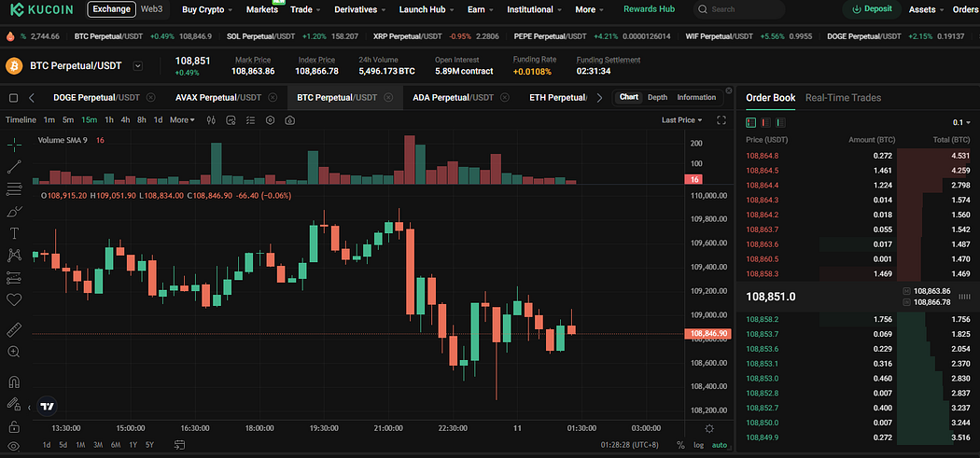The height and width of the screenshot is (458, 980).
Task: Select the 5d date range
Action: [63, 445]
